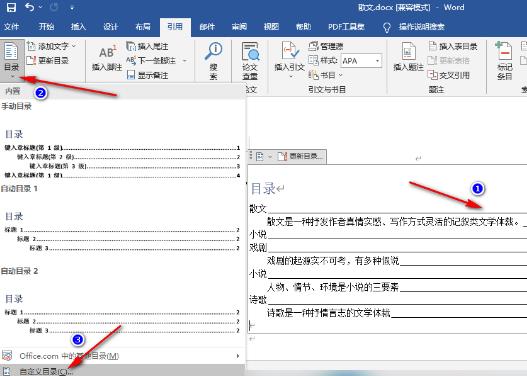Viewport: 527px width, 376px height.
Task: Click the 更新目录 button above document TOC
Action: coord(300,156)
